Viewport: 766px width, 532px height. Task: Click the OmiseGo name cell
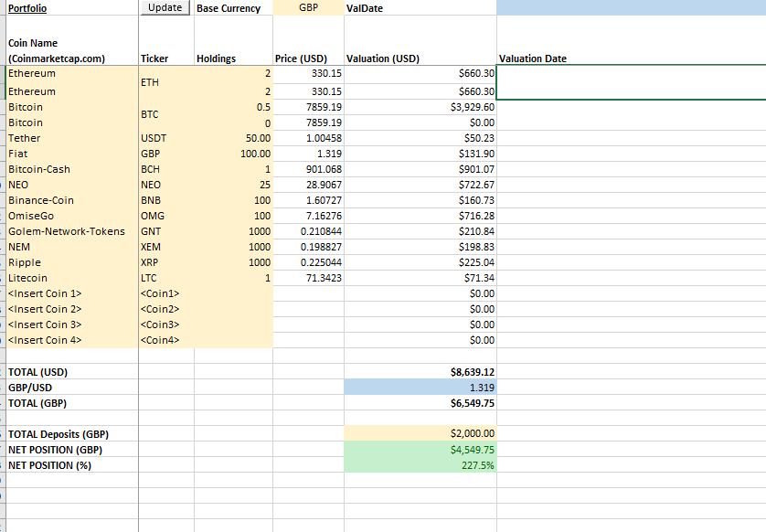point(72,216)
